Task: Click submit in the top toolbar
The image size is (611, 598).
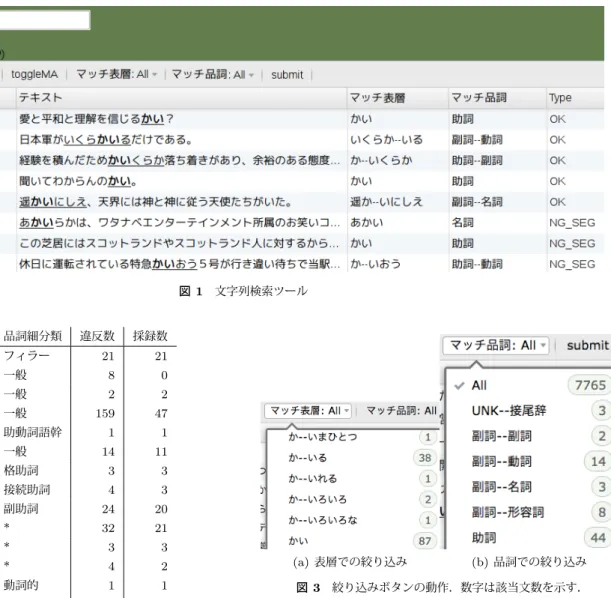Action: click(x=287, y=74)
